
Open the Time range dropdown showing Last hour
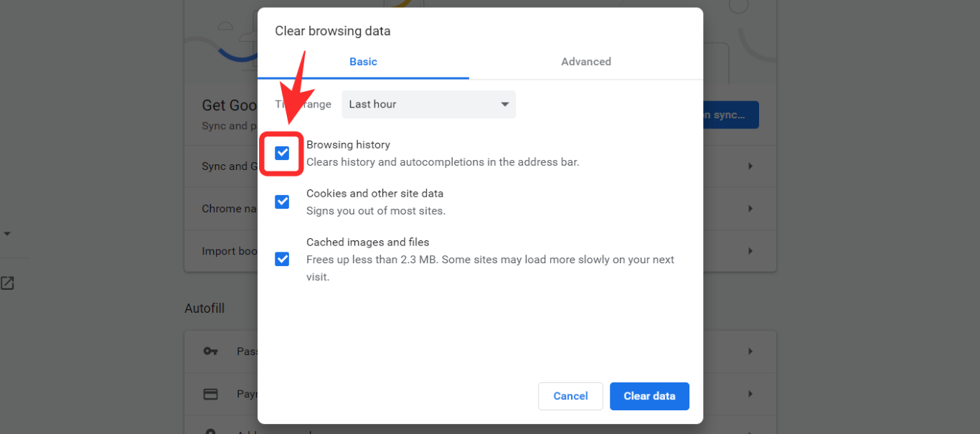click(x=428, y=104)
